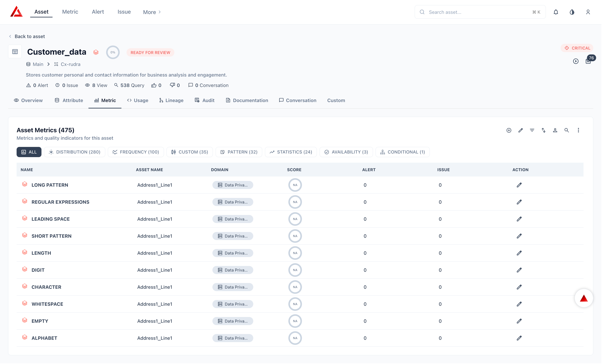Open the Main breadcrumb link

click(35, 64)
